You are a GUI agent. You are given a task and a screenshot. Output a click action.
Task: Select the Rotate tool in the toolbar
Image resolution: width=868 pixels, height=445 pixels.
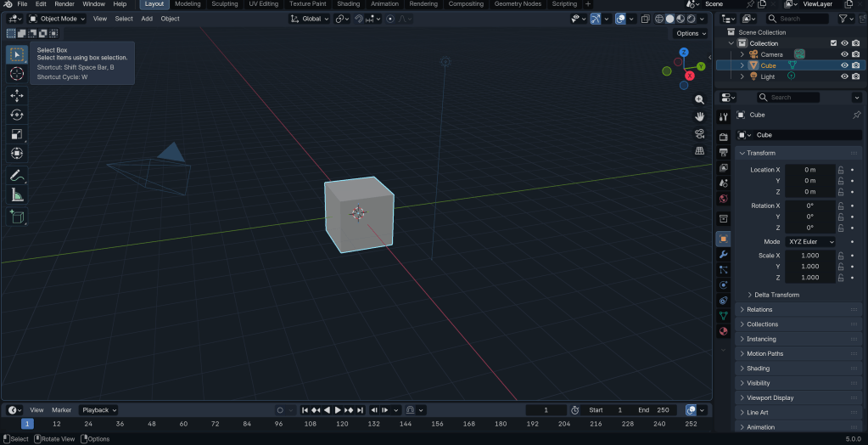[17, 115]
